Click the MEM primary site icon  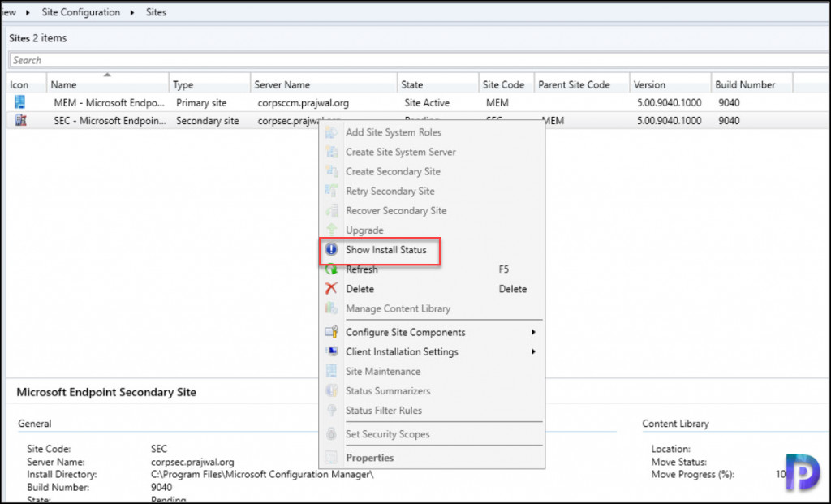(20, 101)
